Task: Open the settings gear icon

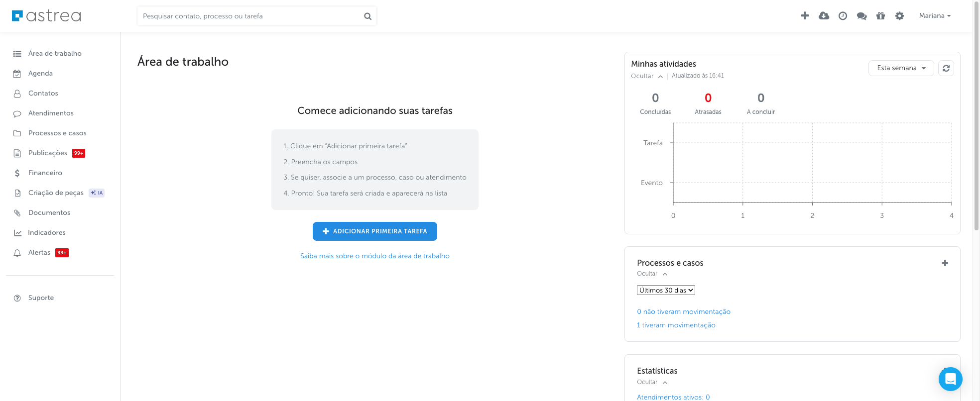Action: click(899, 16)
